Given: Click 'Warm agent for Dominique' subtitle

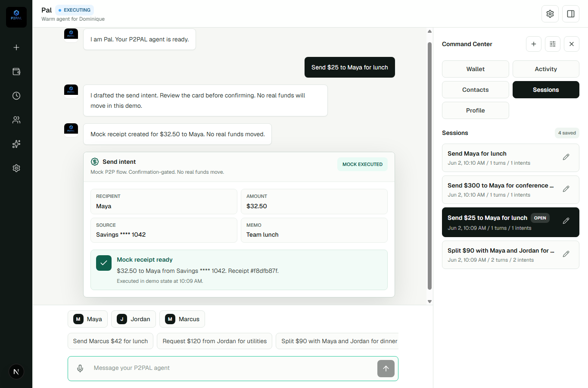Looking at the screenshot, I should [73, 19].
